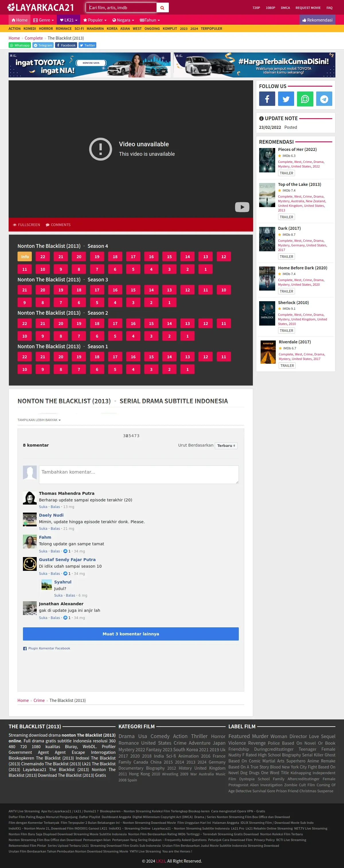Open Gustaf Sendy Fajar Putra's smiley avatar
This screenshot has width=344, height=868.
[30, 564]
